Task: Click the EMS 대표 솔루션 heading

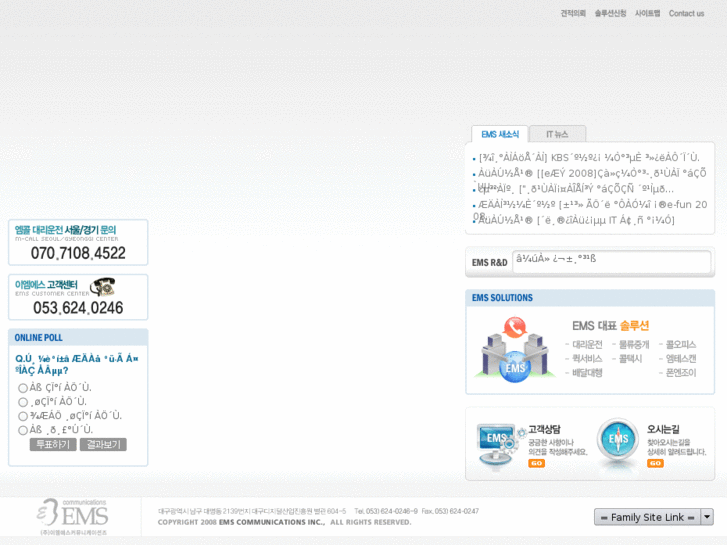Action: tap(610, 326)
